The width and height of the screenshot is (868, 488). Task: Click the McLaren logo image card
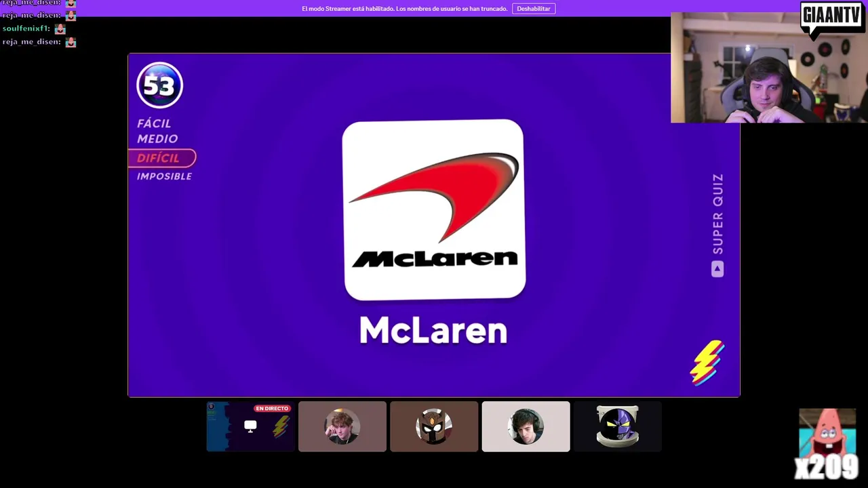coord(434,209)
